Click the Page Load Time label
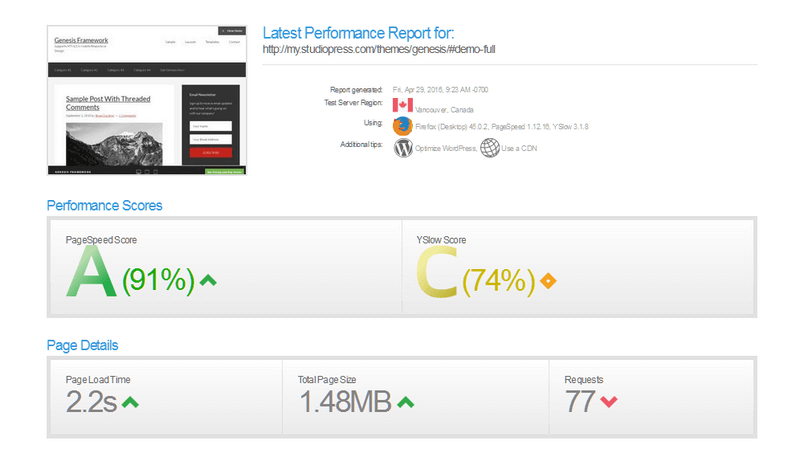The image size is (800, 453). [98, 380]
